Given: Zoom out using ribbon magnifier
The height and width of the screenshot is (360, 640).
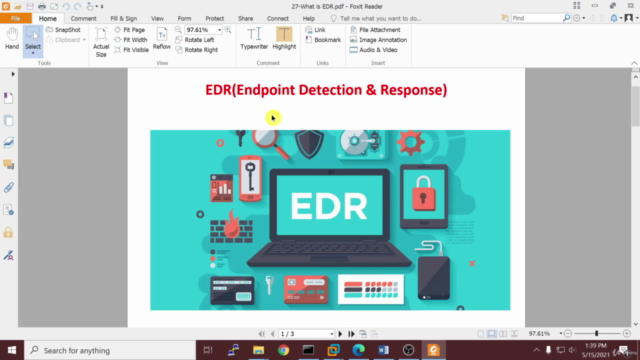Looking at the screenshot, I should (178, 30).
